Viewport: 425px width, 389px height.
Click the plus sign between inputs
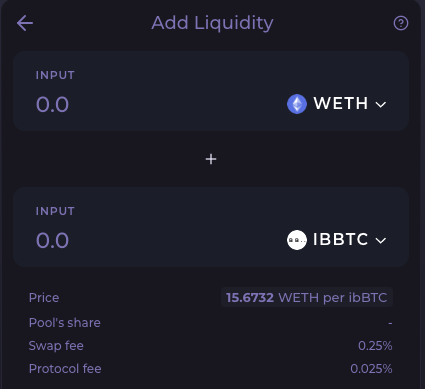pyautogui.click(x=211, y=159)
